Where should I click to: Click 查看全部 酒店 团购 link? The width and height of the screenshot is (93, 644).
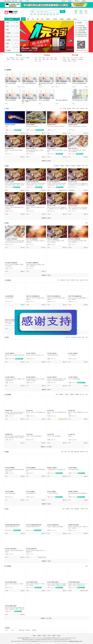point(46,218)
